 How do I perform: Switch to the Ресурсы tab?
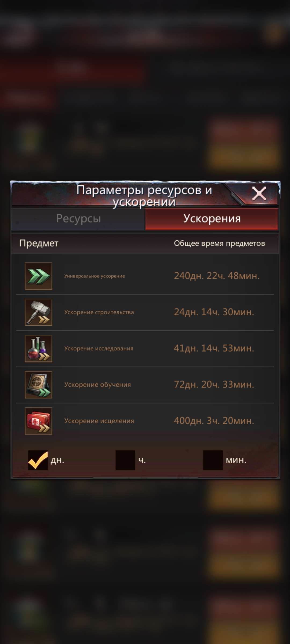(x=78, y=219)
